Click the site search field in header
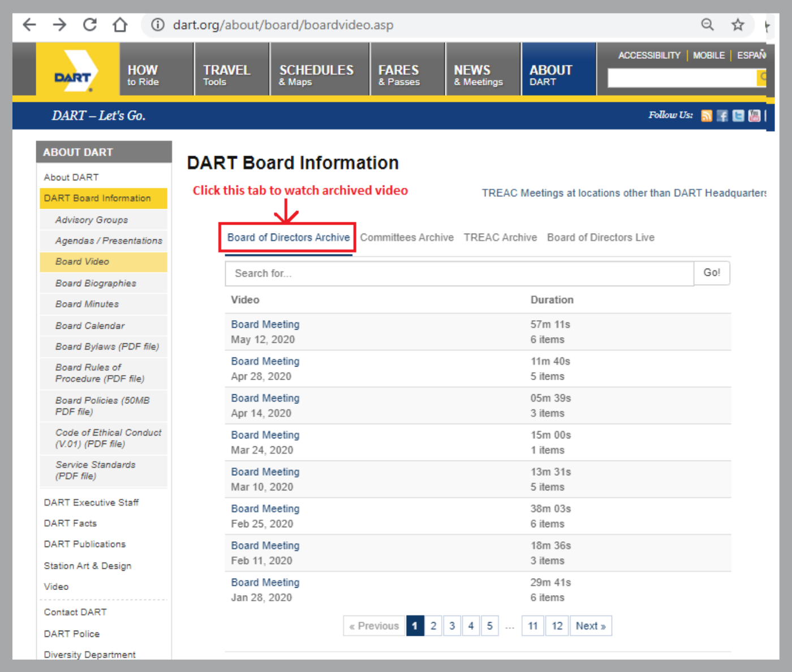Viewport: 792px width, 672px height. coord(682,77)
